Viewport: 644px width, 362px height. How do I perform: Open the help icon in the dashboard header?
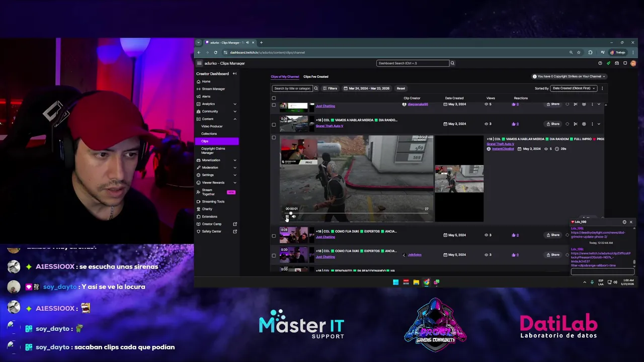(600, 63)
